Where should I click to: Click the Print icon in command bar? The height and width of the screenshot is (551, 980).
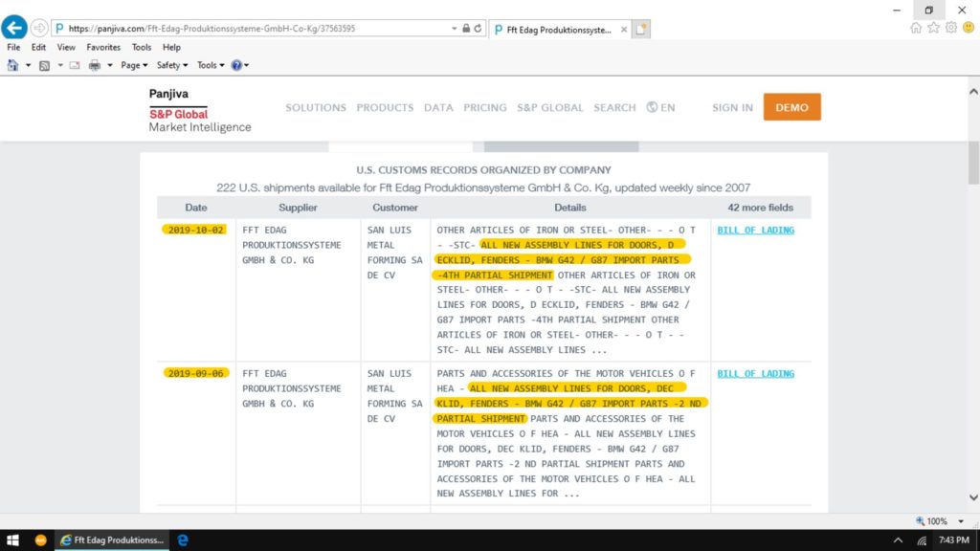tap(95, 65)
